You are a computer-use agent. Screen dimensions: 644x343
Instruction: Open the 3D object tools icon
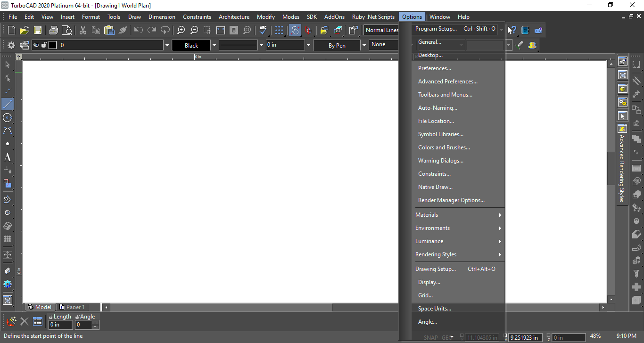[8, 199]
